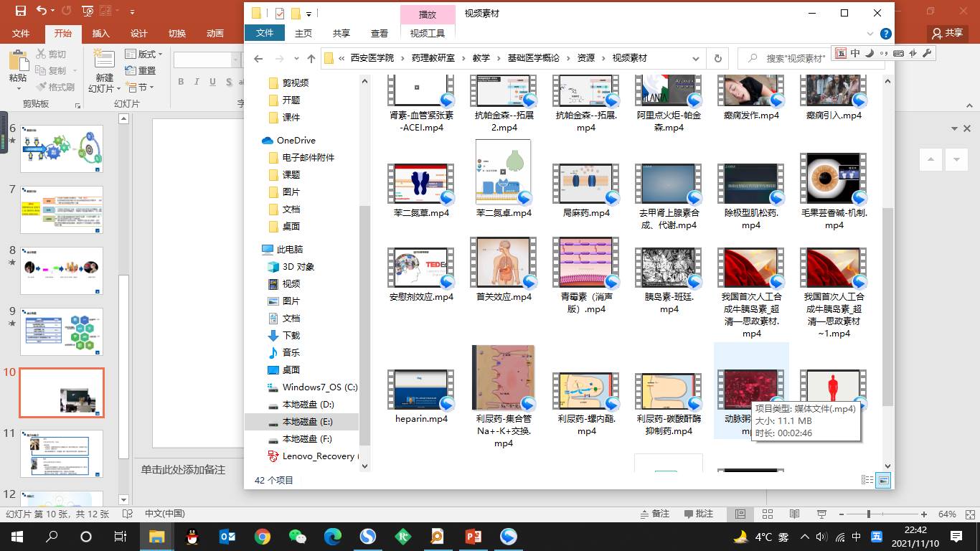This screenshot has height=551, width=980.
Task: Expand the address bar history dropdown
Action: click(695, 59)
